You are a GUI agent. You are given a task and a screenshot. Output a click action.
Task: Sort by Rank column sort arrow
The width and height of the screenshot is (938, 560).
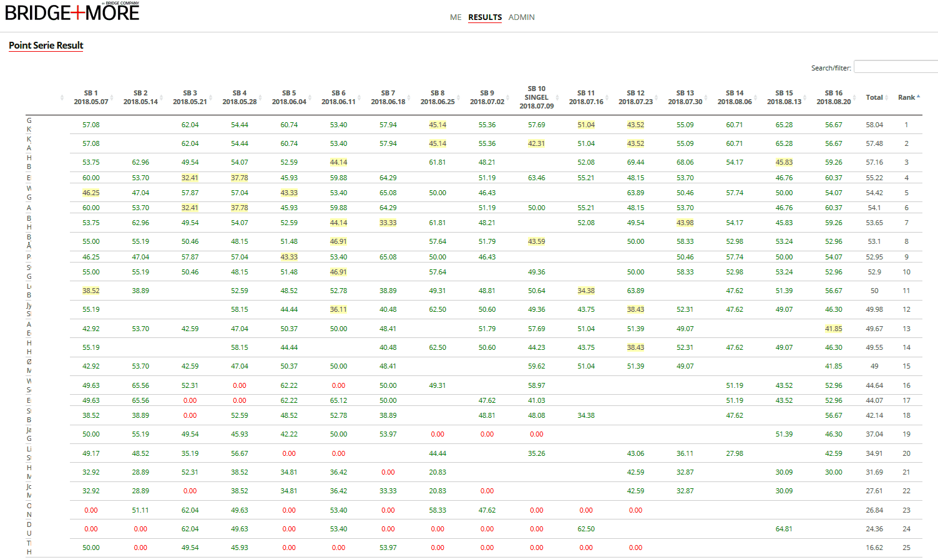point(918,97)
